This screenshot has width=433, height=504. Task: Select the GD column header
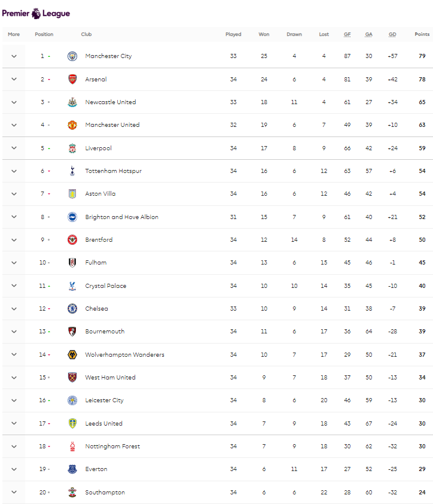[392, 34]
